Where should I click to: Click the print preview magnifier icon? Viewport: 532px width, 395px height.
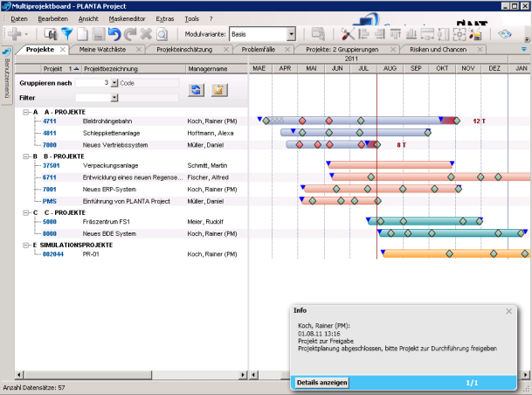point(162,34)
